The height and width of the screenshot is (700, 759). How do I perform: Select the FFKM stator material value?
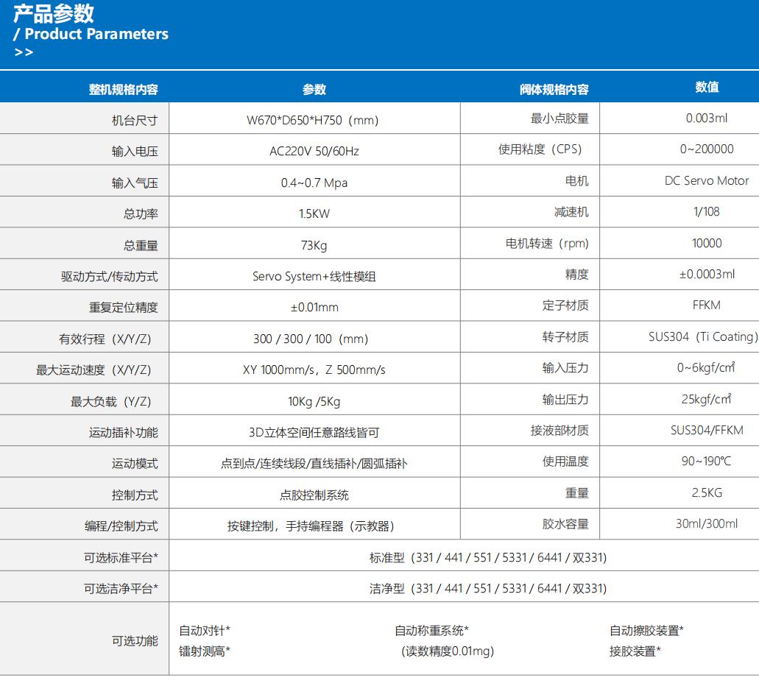pos(707,305)
